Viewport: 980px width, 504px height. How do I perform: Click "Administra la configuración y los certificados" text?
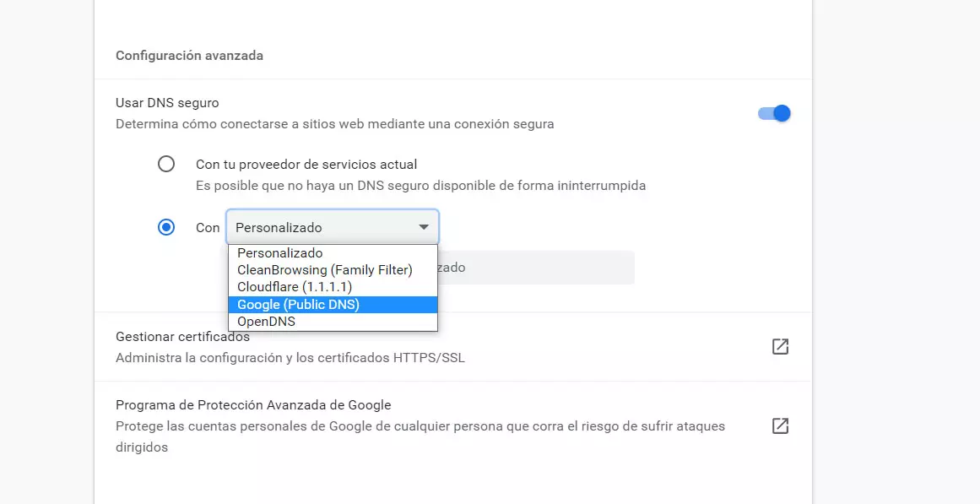pos(290,358)
